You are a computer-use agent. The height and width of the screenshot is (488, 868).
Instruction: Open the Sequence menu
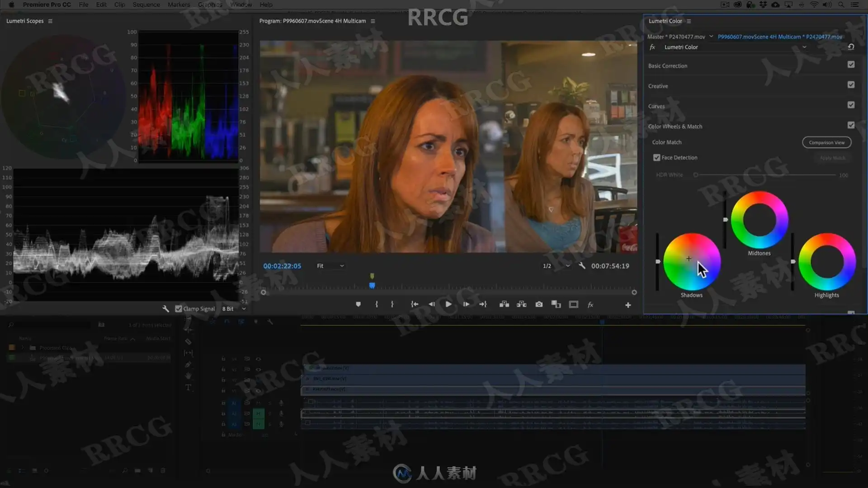click(x=146, y=5)
